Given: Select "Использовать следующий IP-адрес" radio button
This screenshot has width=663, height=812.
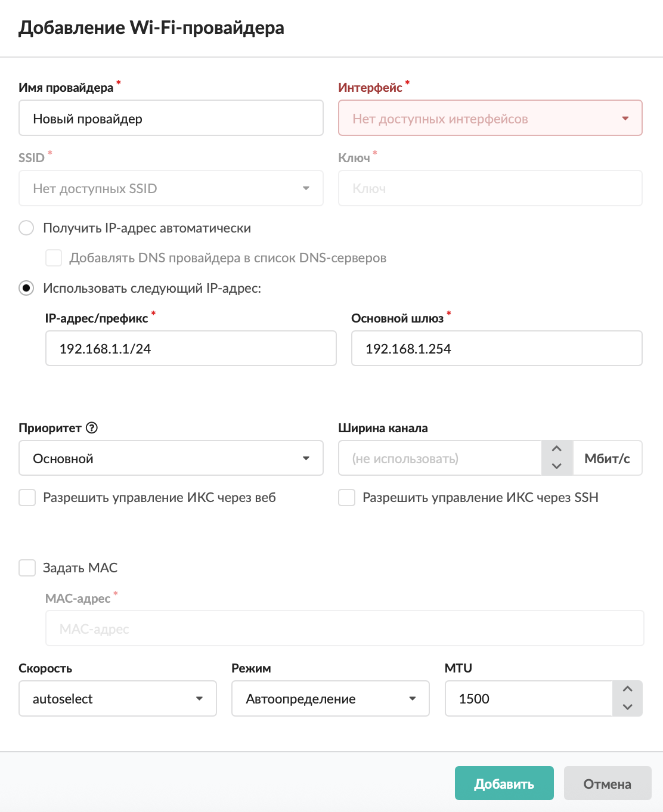Looking at the screenshot, I should pyautogui.click(x=26, y=289).
